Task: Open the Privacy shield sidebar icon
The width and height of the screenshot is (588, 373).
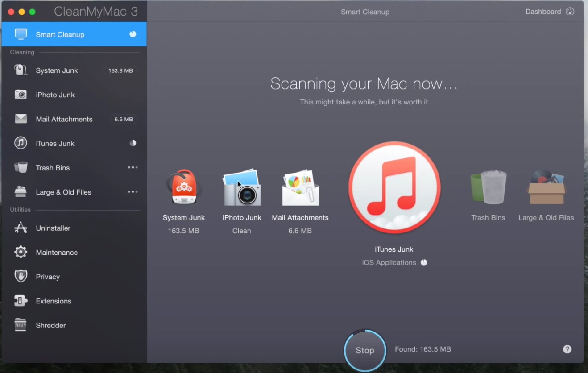Action: pyautogui.click(x=21, y=277)
